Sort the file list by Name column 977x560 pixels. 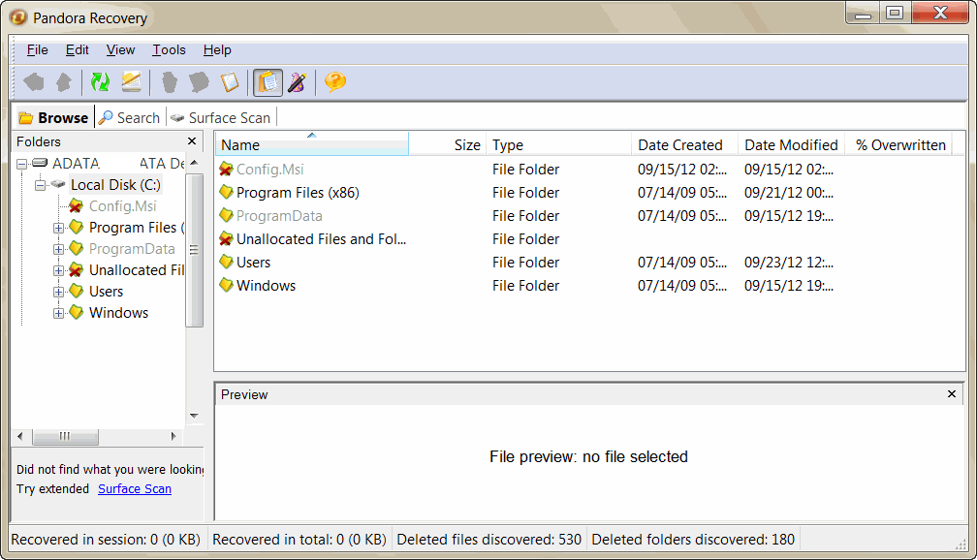coord(312,144)
